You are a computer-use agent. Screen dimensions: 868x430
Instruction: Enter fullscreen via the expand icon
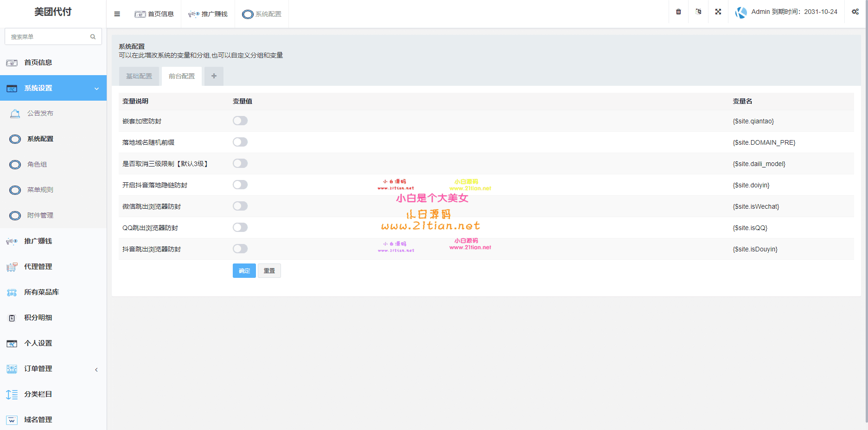(718, 12)
